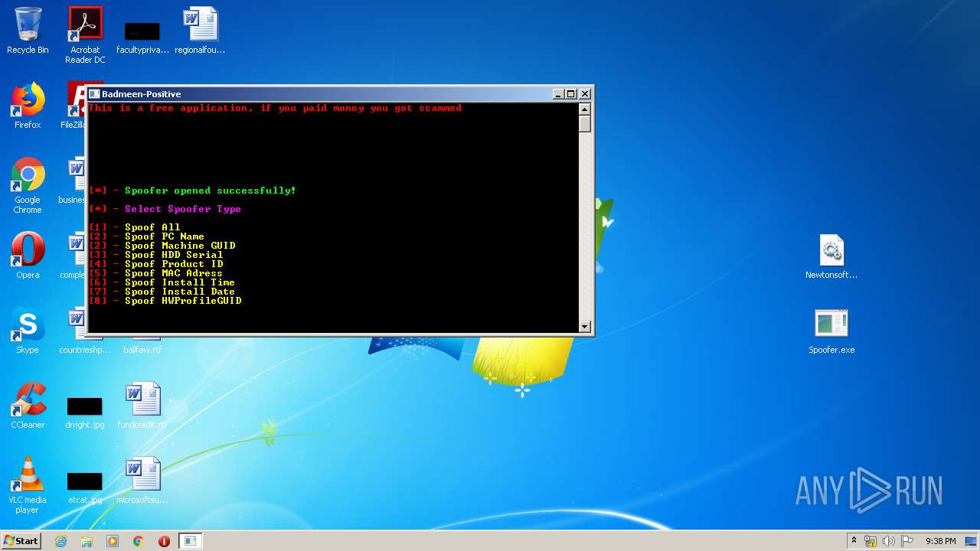Click the 'Spoof HDD Serial' line

[x=156, y=255]
